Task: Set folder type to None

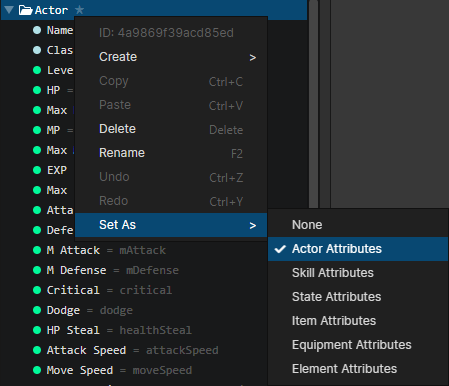Action: coord(358,225)
